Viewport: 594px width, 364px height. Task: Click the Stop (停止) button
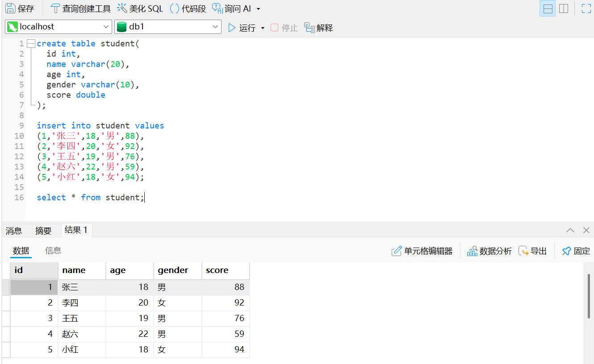coord(284,28)
